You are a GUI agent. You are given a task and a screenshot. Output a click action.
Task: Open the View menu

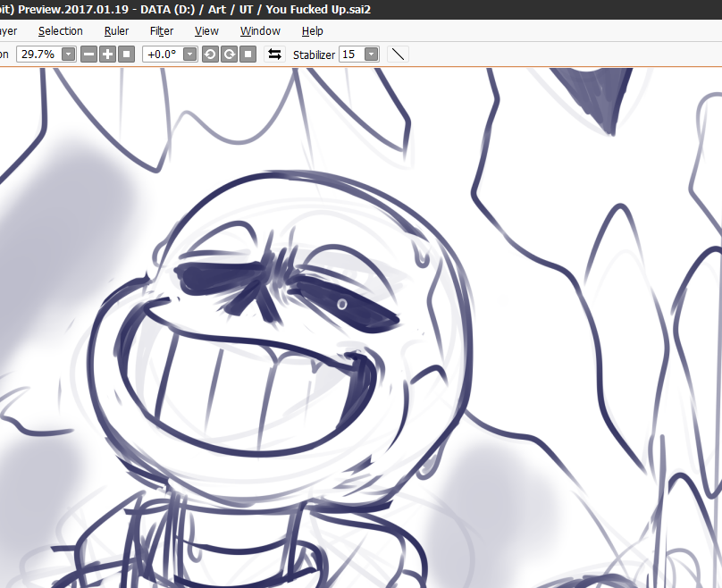(206, 31)
